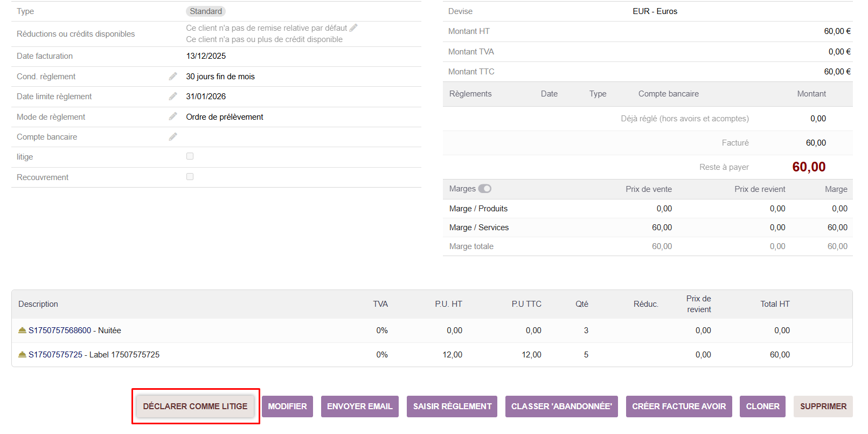The height and width of the screenshot is (434, 868).
Task: Open Saisir Règlement to record payment
Action: pyautogui.click(x=452, y=407)
